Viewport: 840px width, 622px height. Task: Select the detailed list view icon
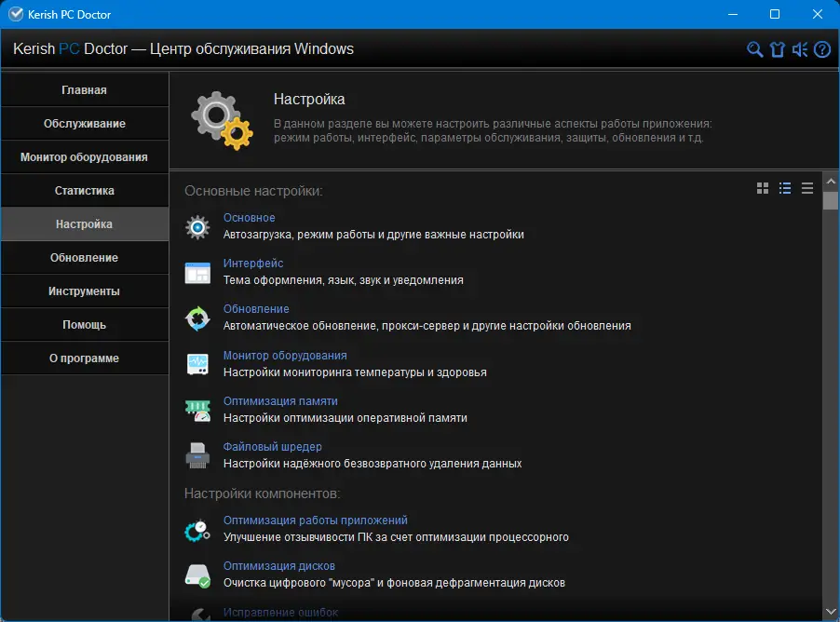785,188
